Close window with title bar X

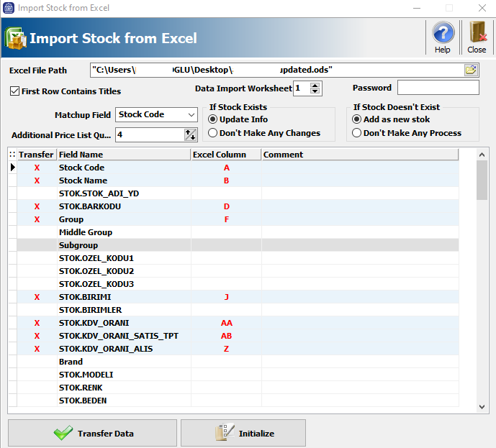click(x=482, y=8)
